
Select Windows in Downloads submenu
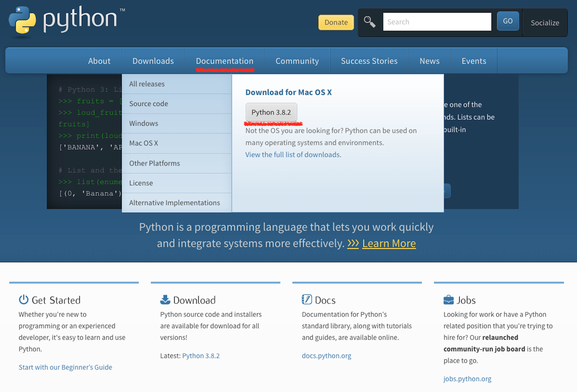pyautogui.click(x=144, y=123)
